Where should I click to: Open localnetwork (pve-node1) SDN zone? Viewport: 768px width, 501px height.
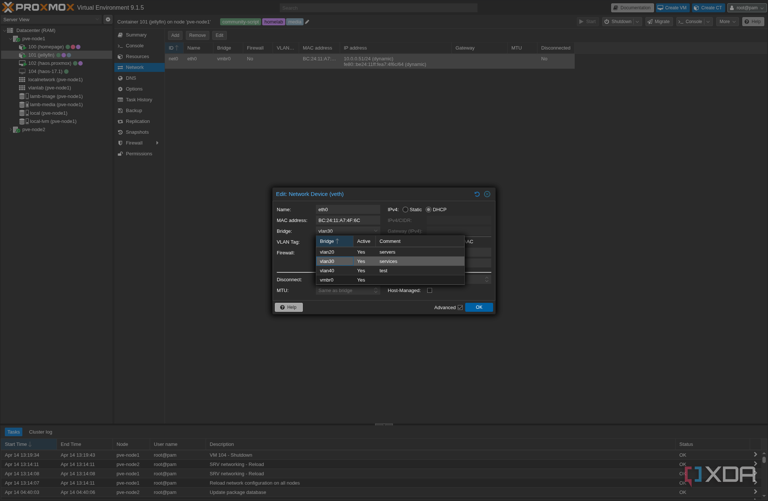[55, 79]
